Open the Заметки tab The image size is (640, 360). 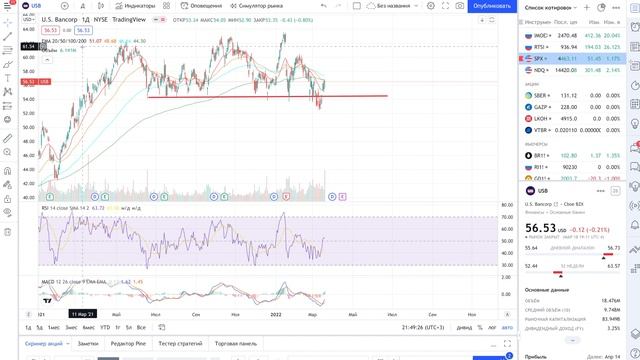coord(88,344)
